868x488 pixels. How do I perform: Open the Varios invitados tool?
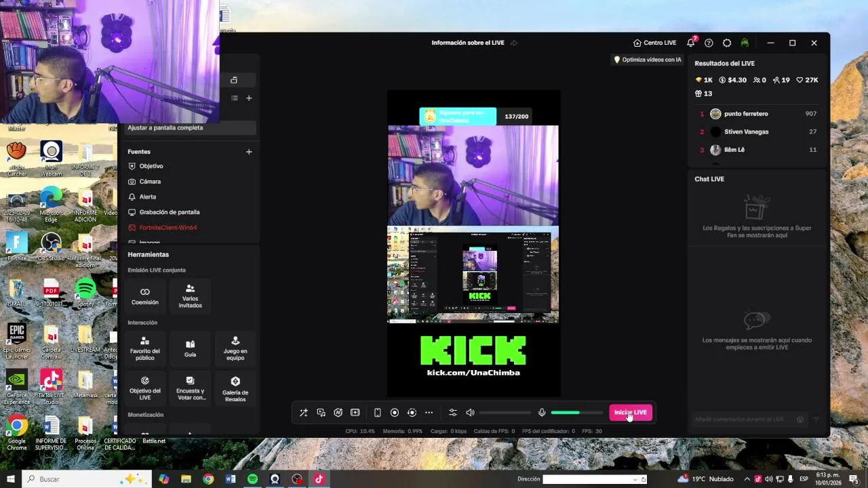(190, 296)
